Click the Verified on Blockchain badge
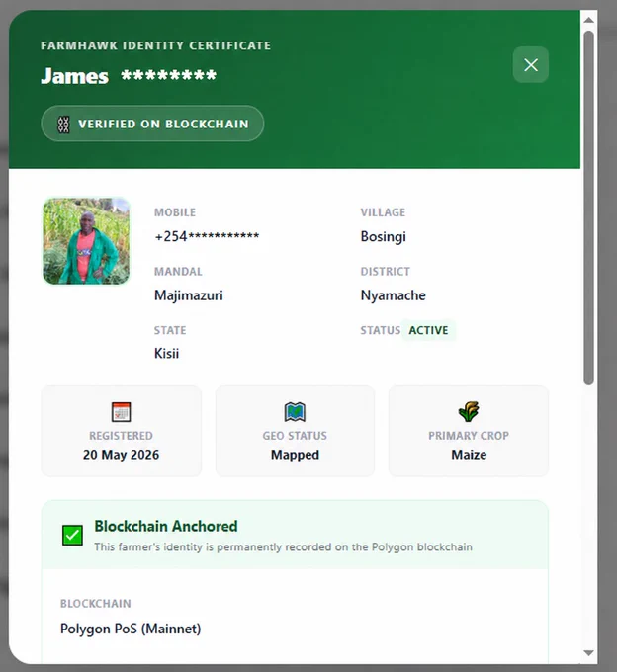This screenshot has height=672, width=617. (152, 124)
